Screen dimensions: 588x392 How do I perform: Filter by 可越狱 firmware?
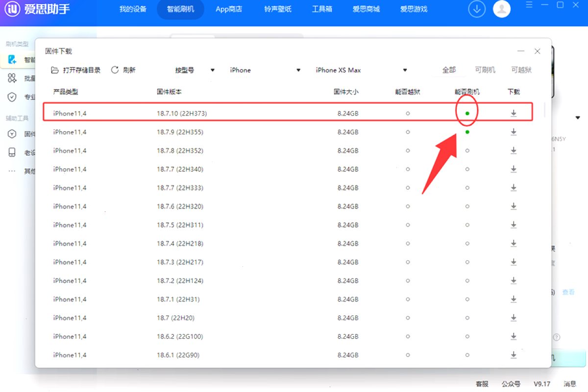click(521, 70)
